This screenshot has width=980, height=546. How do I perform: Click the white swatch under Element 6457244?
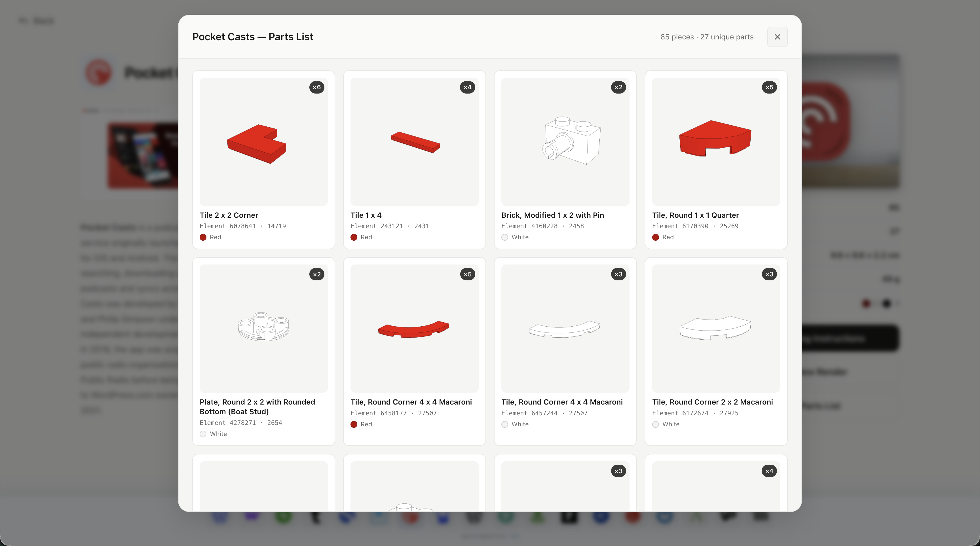click(505, 424)
